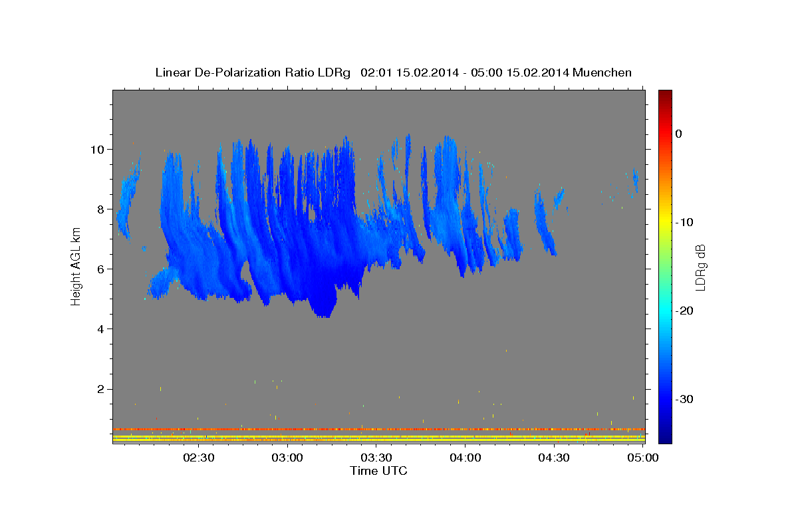
Task: Click the 'LDRg dB' colorbar title
Action: (700, 267)
